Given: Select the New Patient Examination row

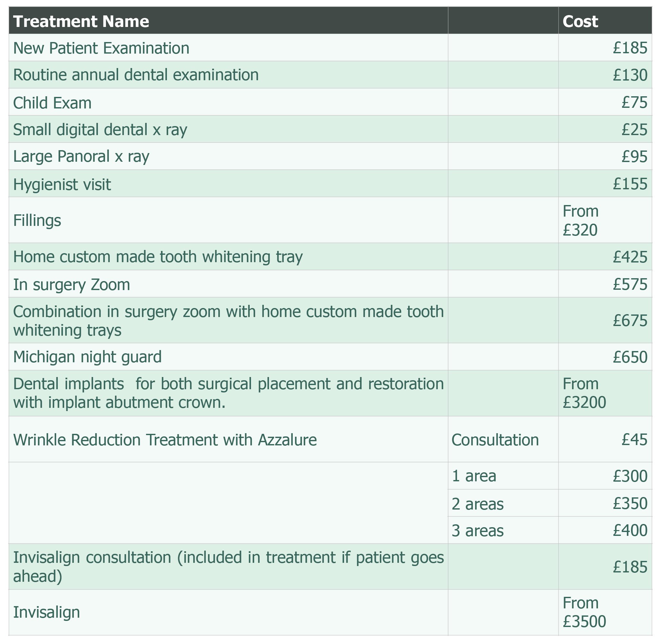Looking at the screenshot, I should [x=330, y=48].
